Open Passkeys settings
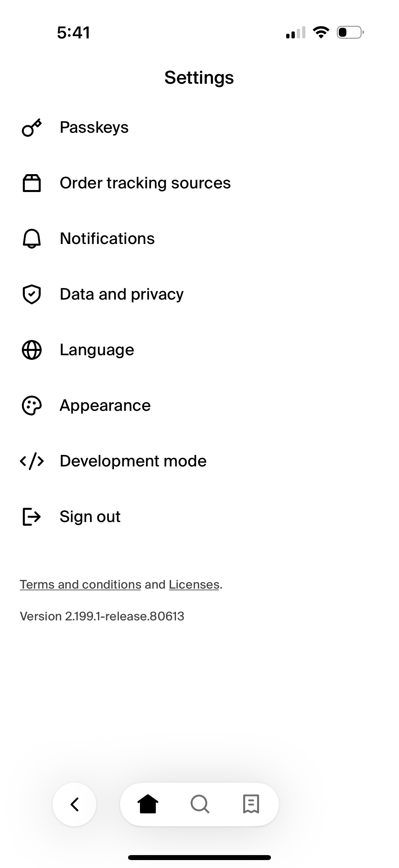 point(94,128)
